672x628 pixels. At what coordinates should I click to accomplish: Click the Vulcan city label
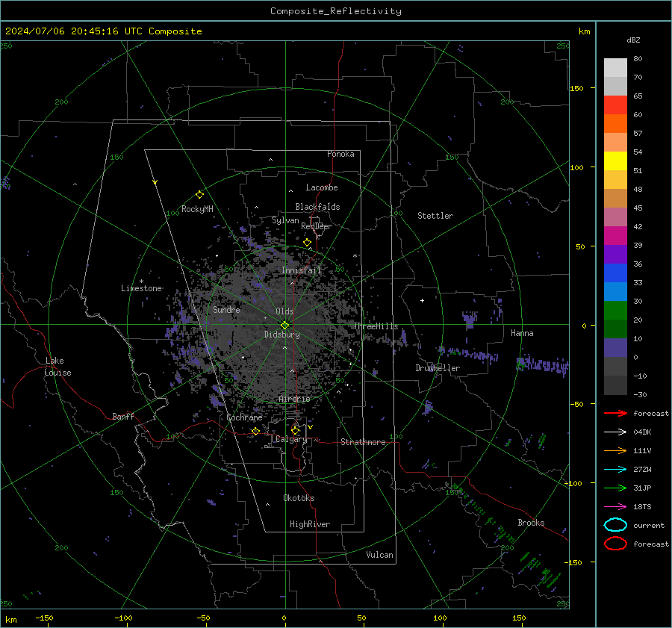(379, 555)
